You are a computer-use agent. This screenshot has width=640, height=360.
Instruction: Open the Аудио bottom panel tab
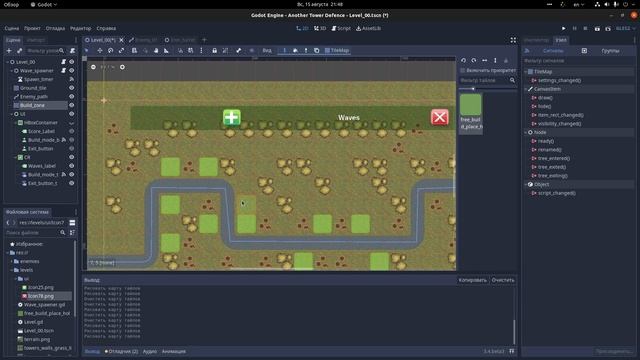(x=150, y=351)
